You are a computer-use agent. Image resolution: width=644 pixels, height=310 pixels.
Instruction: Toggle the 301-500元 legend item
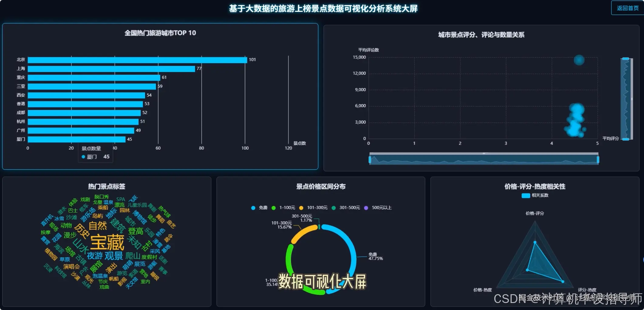[x=346, y=208]
